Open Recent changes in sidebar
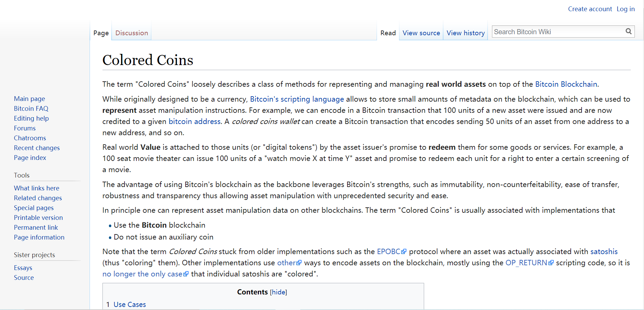The width and height of the screenshot is (644, 310). pyautogui.click(x=37, y=148)
